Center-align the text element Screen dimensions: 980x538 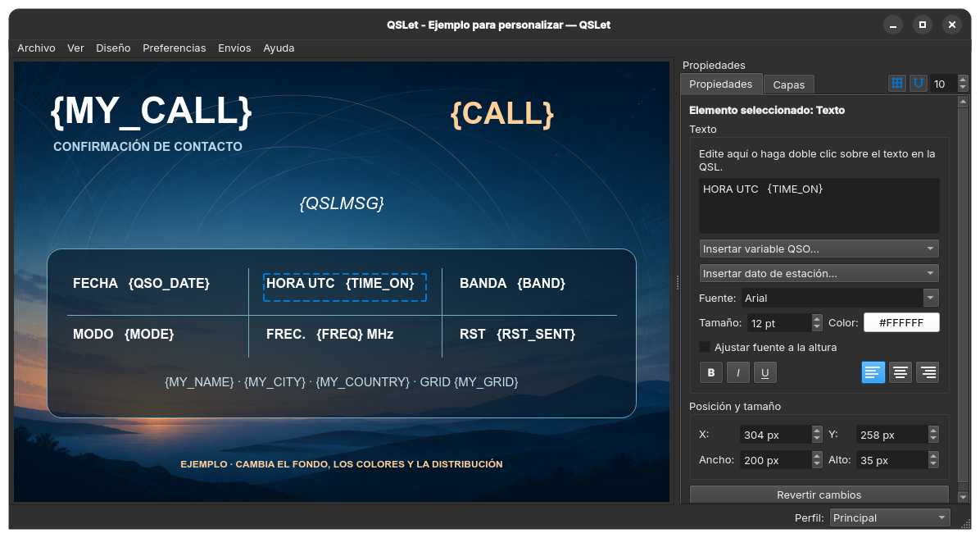[x=900, y=373]
